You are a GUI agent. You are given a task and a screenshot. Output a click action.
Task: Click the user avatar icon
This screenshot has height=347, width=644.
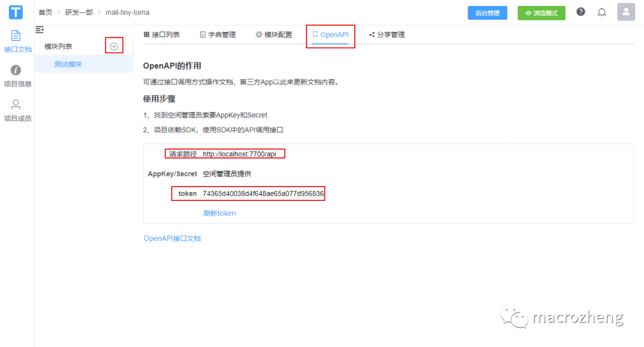[625, 11]
